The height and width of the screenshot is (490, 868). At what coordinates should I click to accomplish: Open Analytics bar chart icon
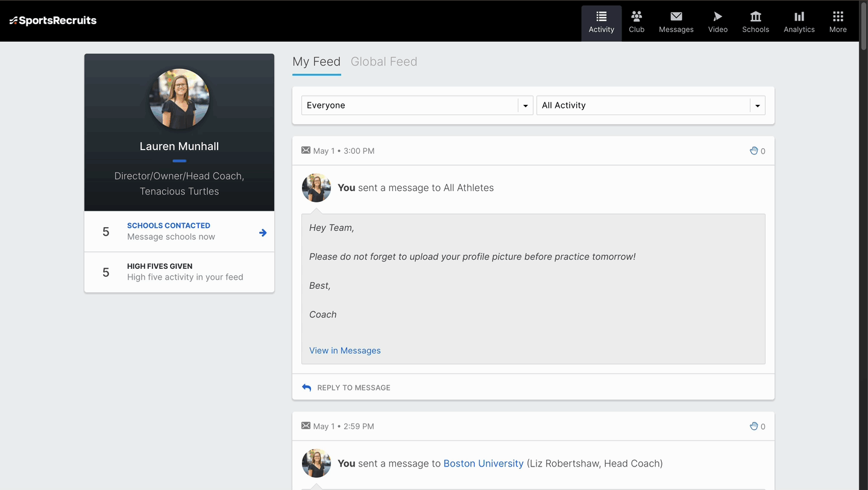tap(799, 16)
